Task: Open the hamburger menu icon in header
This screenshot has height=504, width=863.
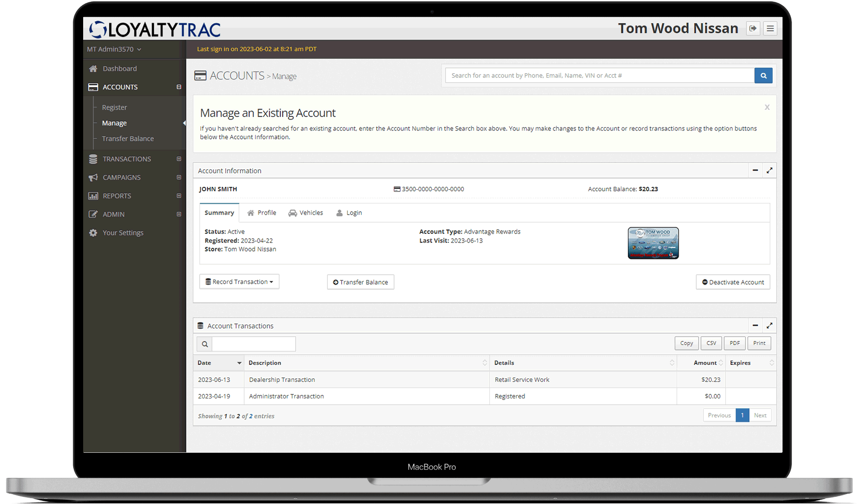Action: [x=770, y=28]
